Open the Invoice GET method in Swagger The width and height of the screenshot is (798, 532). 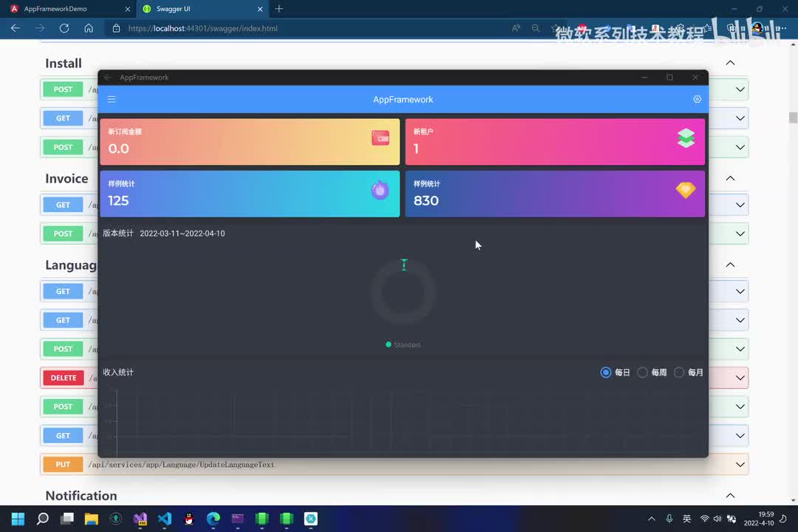(x=63, y=205)
